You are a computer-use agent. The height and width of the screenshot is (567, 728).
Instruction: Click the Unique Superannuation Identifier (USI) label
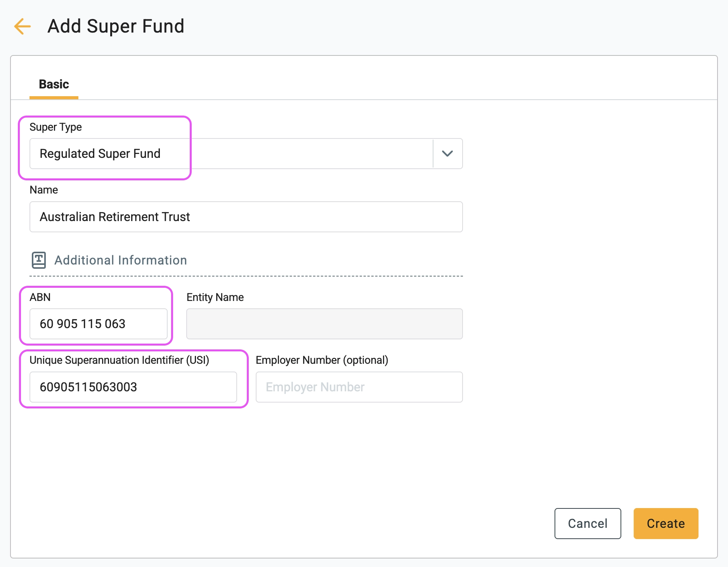coord(120,360)
